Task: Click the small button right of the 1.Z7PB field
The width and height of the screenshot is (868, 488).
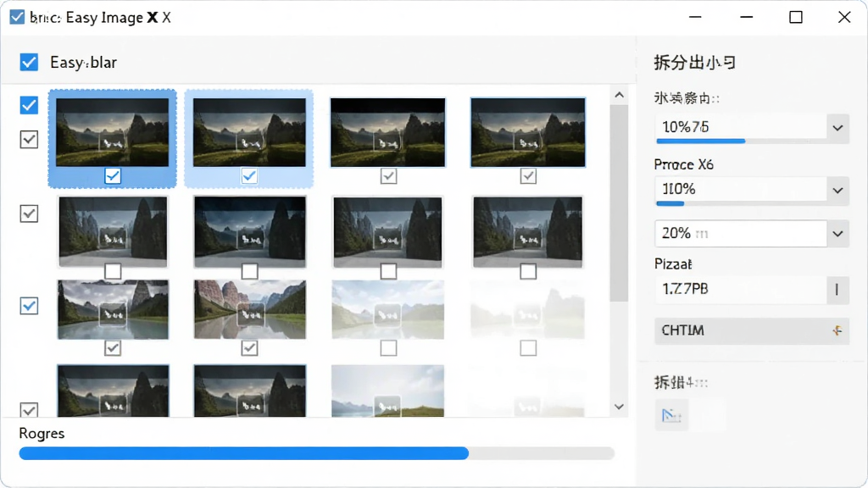Action: (x=837, y=289)
